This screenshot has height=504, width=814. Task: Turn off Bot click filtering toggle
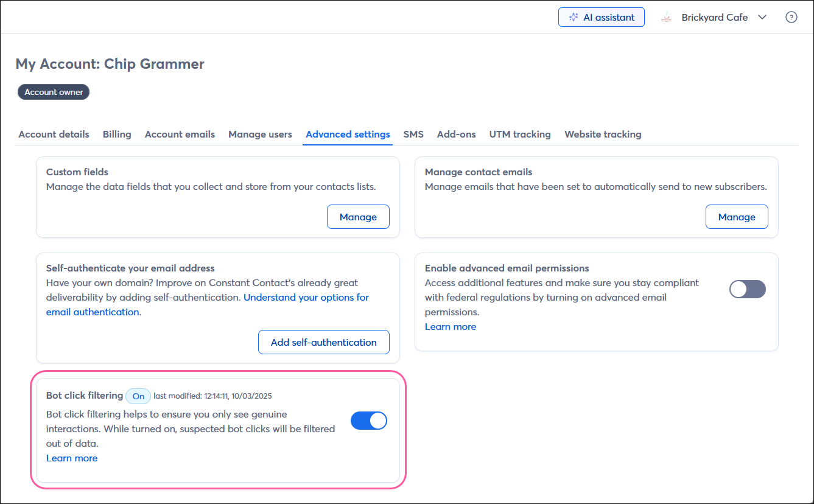pyautogui.click(x=368, y=421)
